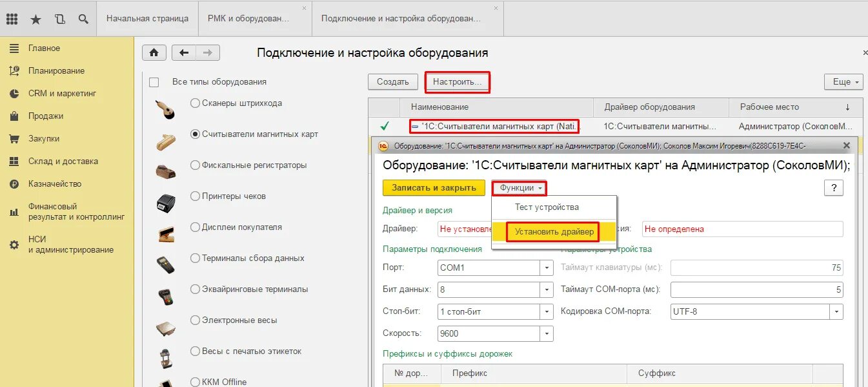Click the search magnifier icon

coord(83,19)
